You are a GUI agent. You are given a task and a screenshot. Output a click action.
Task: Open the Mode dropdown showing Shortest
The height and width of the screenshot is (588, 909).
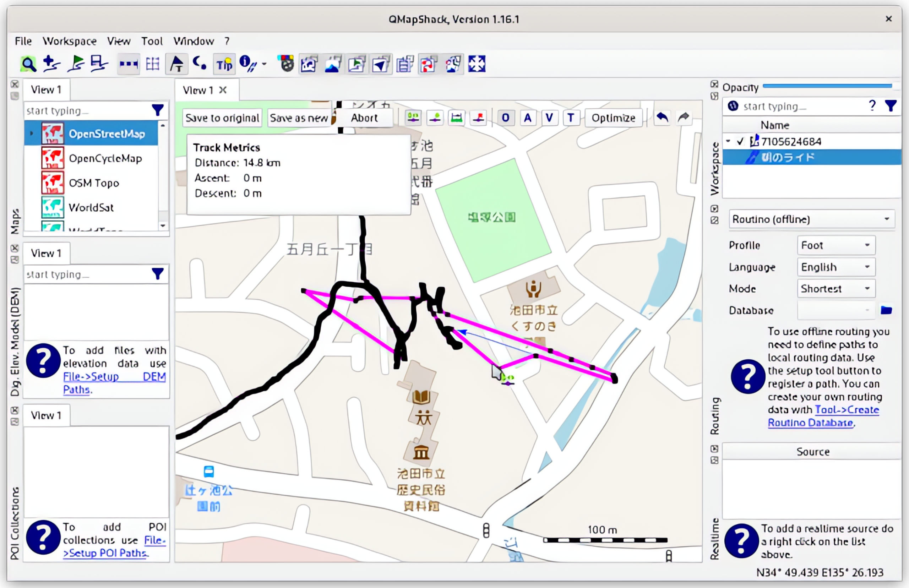(836, 289)
